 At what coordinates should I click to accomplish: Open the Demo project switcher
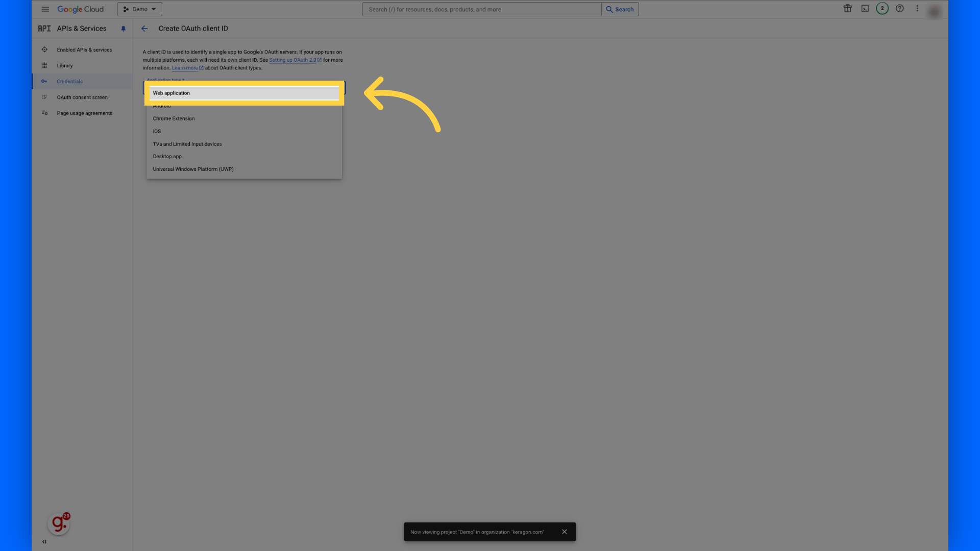(139, 9)
